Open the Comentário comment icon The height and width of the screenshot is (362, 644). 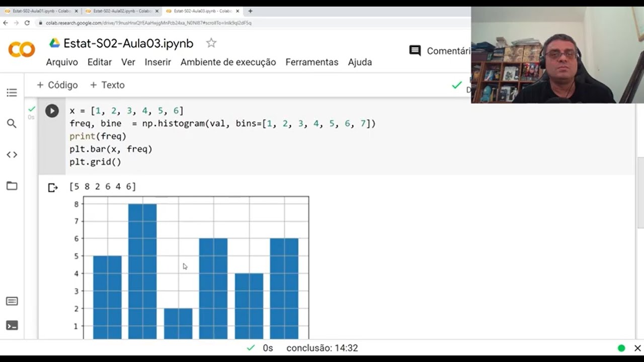415,51
